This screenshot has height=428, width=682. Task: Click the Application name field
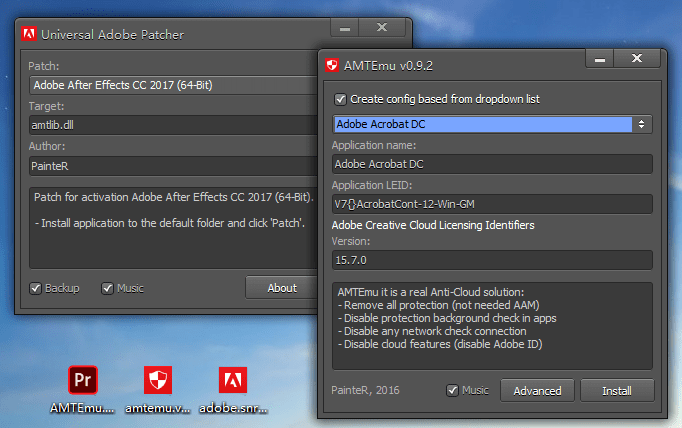click(x=492, y=164)
